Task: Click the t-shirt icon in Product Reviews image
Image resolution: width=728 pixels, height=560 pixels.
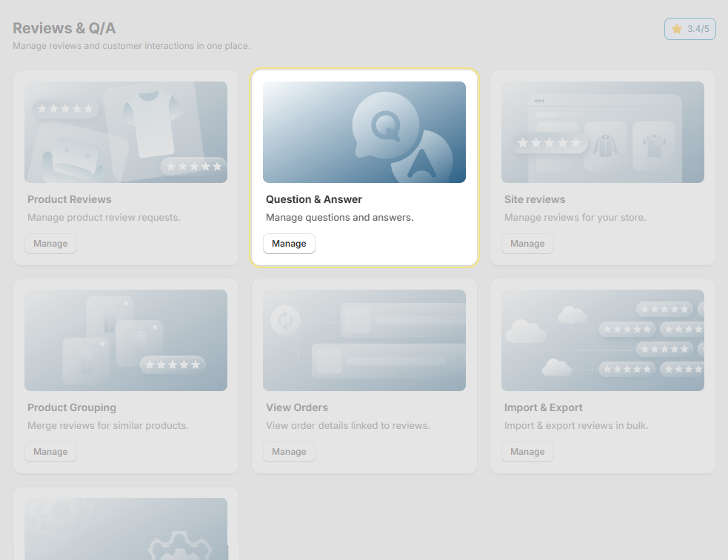Action: (x=150, y=122)
